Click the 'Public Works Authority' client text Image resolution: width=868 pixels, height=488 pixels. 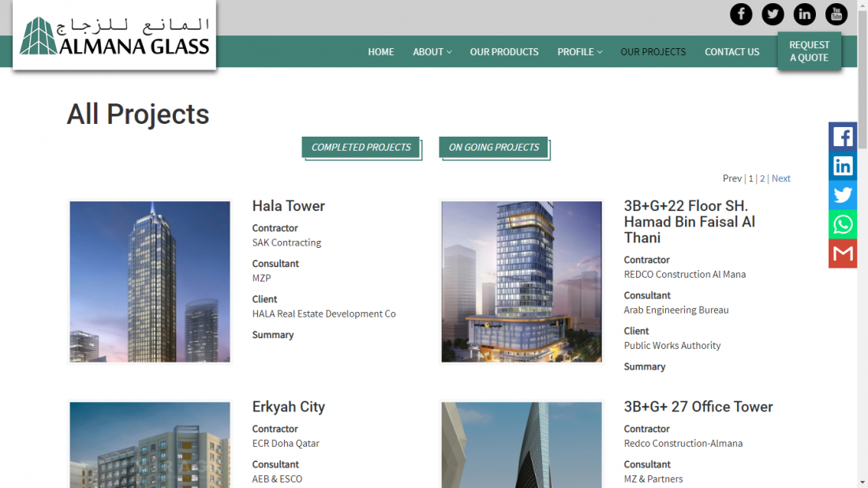672,346
